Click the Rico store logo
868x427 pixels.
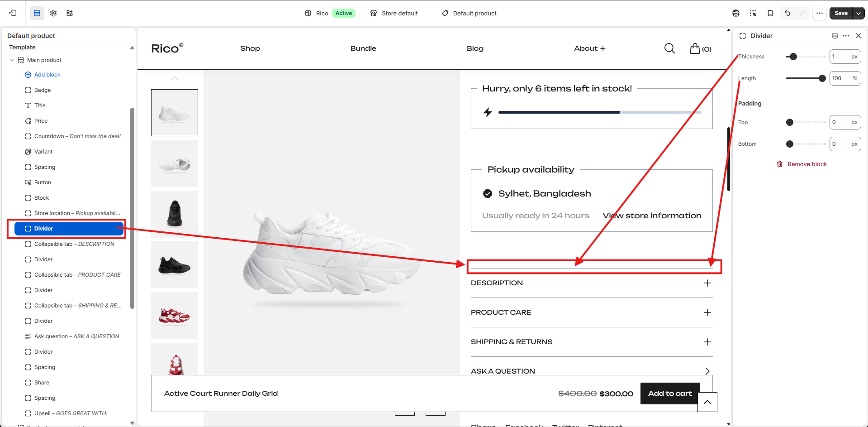point(167,48)
